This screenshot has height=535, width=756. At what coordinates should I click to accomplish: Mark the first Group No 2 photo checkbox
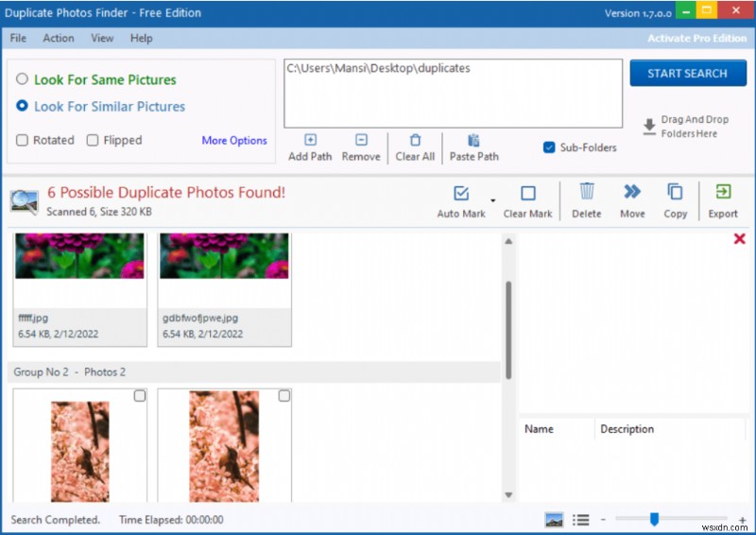click(x=140, y=396)
